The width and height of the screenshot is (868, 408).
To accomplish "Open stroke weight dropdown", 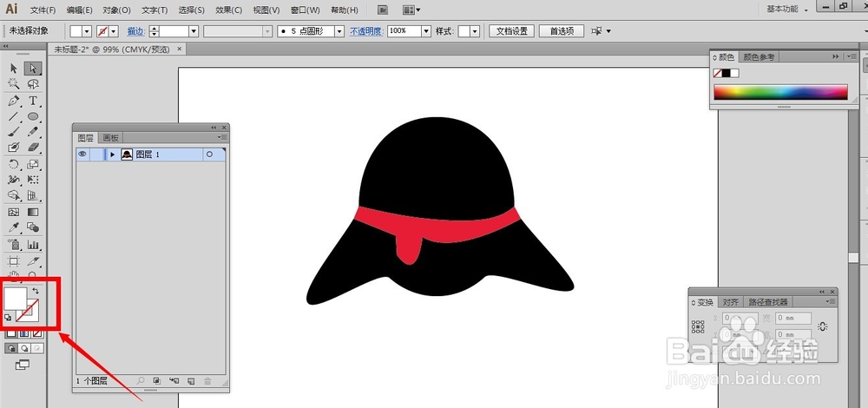I will click(x=194, y=31).
